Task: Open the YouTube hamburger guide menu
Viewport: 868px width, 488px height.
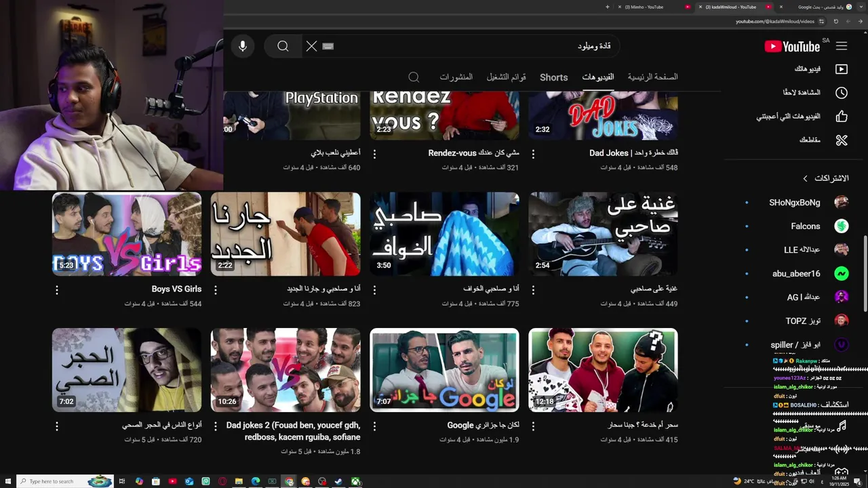Action: [842, 46]
